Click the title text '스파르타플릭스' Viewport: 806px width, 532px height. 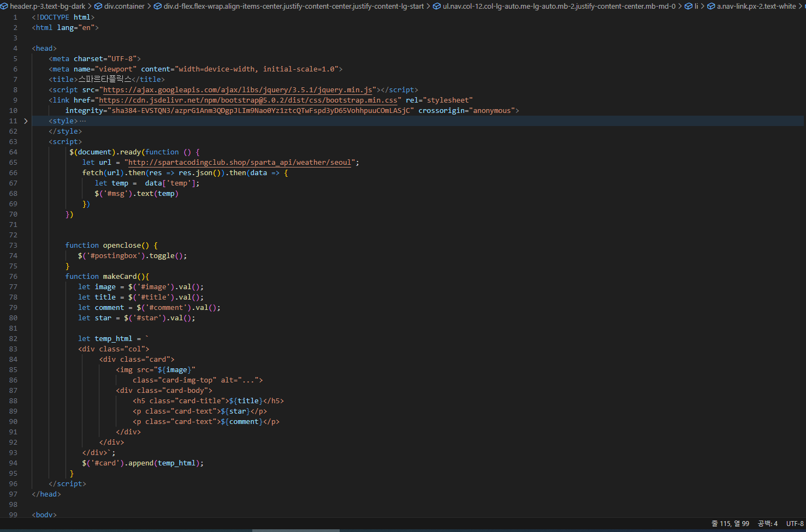105,80
